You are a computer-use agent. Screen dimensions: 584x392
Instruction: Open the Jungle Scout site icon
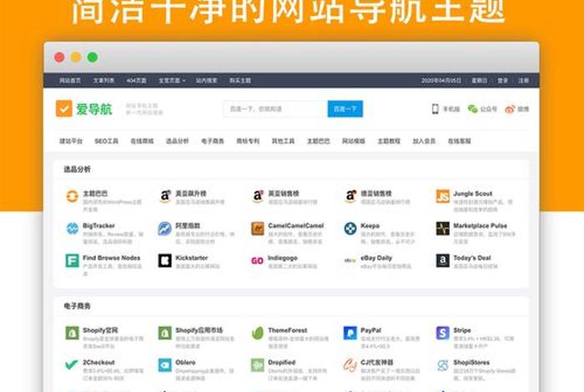(442, 196)
